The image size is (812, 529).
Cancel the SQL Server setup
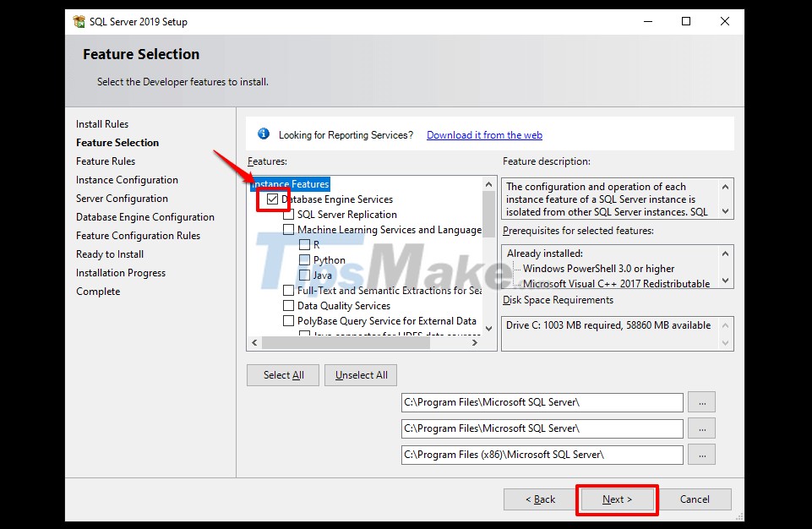(695, 499)
